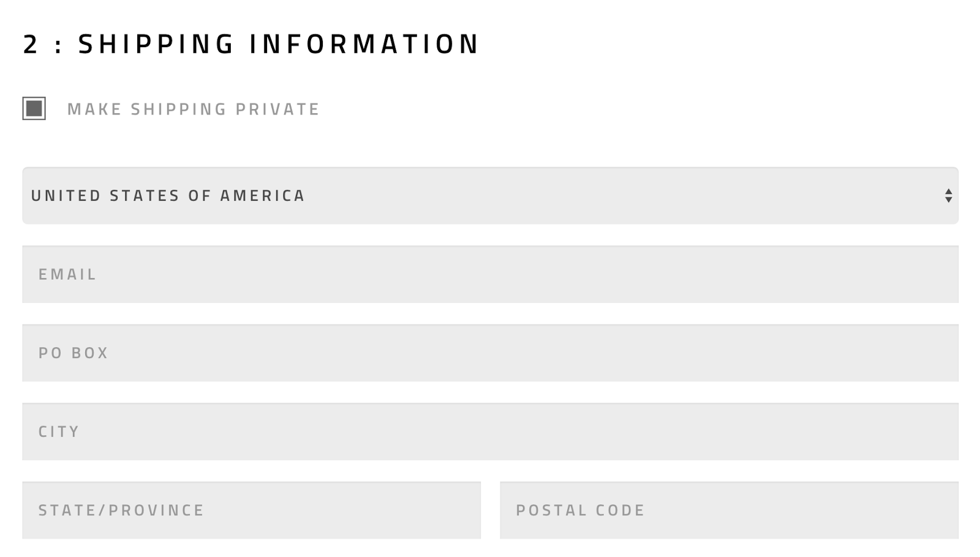Image resolution: width=980 pixels, height=557 pixels.
Task: Toggle the shipping privacy square box
Action: 34,109
